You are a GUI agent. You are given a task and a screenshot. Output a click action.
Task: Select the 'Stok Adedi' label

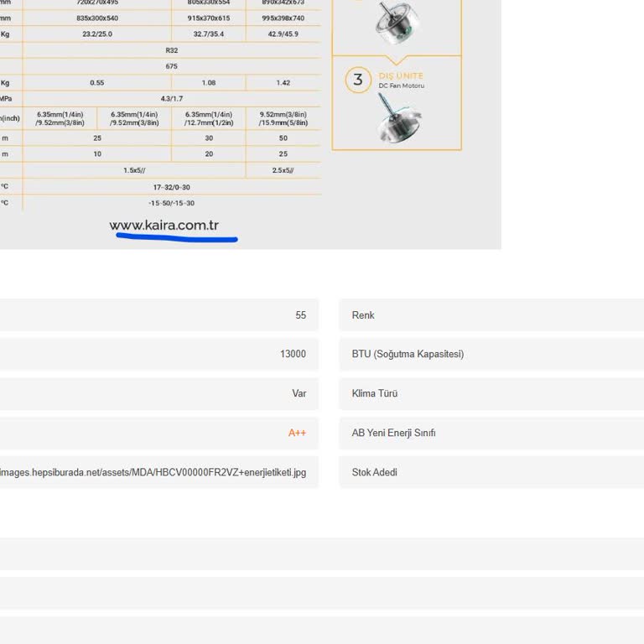(x=374, y=472)
